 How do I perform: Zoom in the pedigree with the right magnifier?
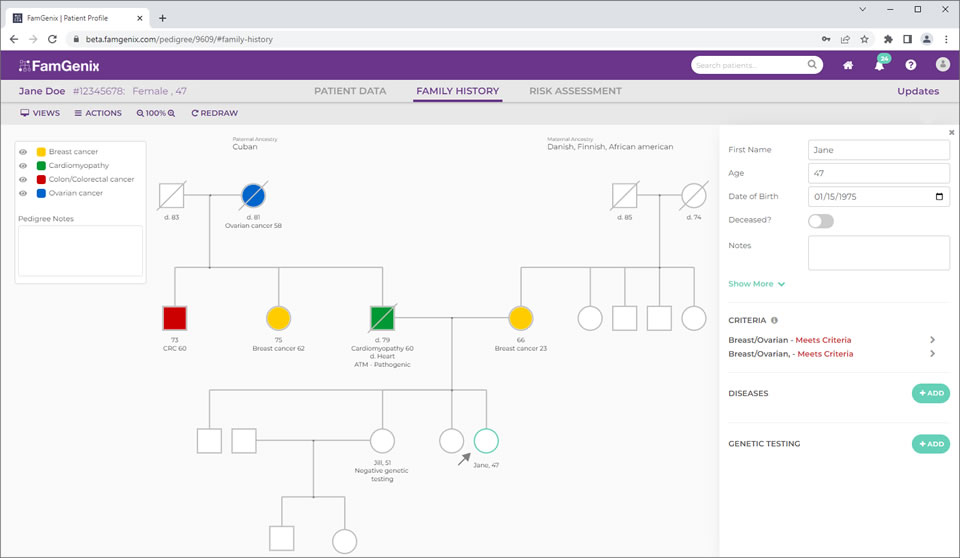171,113
